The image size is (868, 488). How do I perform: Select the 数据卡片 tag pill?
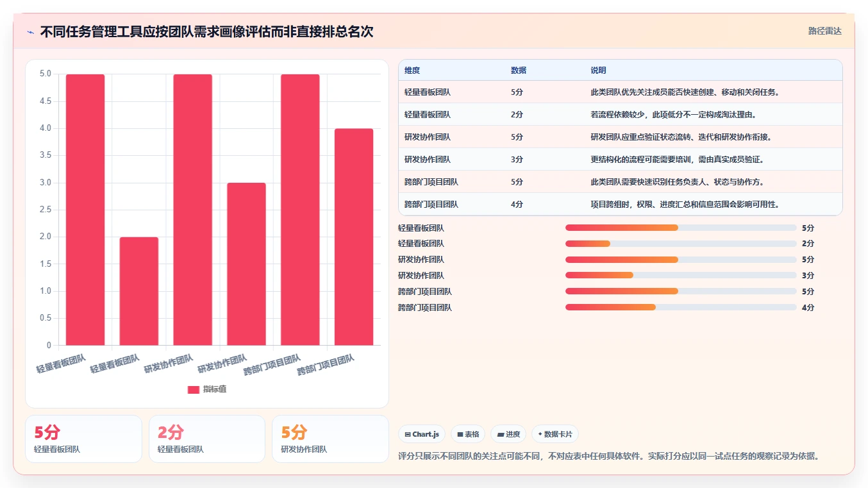[555, 434]
